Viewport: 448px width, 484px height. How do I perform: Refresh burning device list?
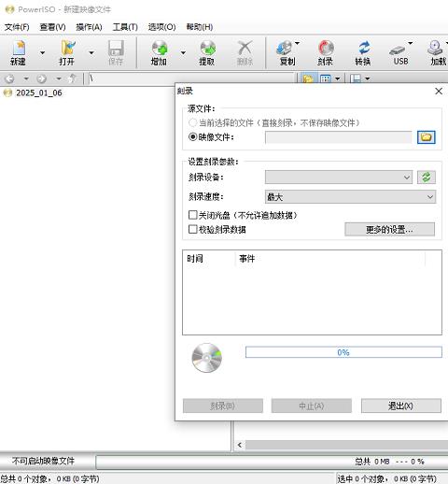click(427, 178)
